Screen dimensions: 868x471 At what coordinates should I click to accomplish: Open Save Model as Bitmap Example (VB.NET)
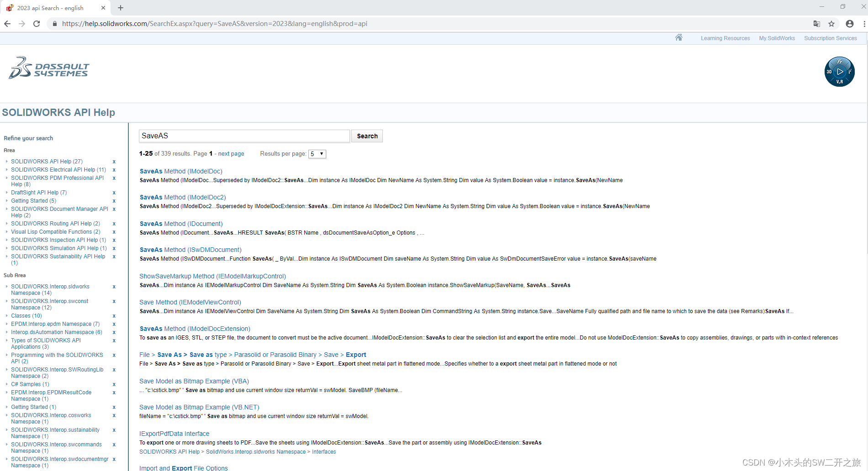[199, 407]
